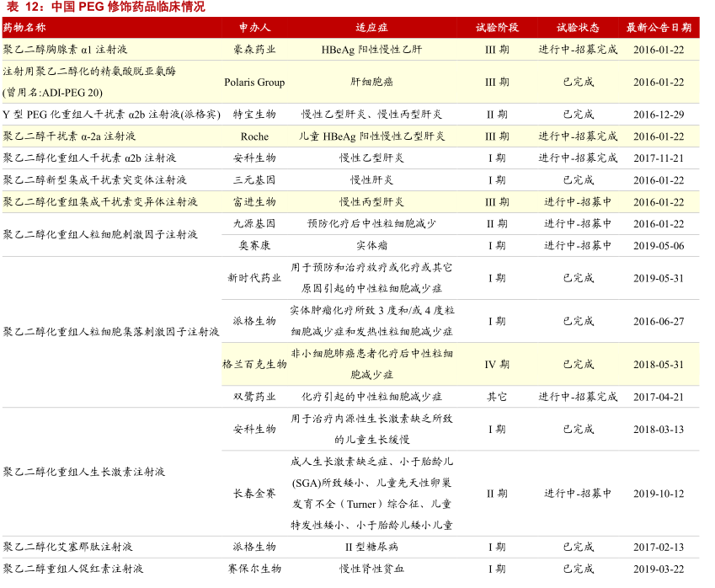Viewport: 715px width, 588px height.
Task: Click date cell '2018-03-13'
Action: [659, 429]
